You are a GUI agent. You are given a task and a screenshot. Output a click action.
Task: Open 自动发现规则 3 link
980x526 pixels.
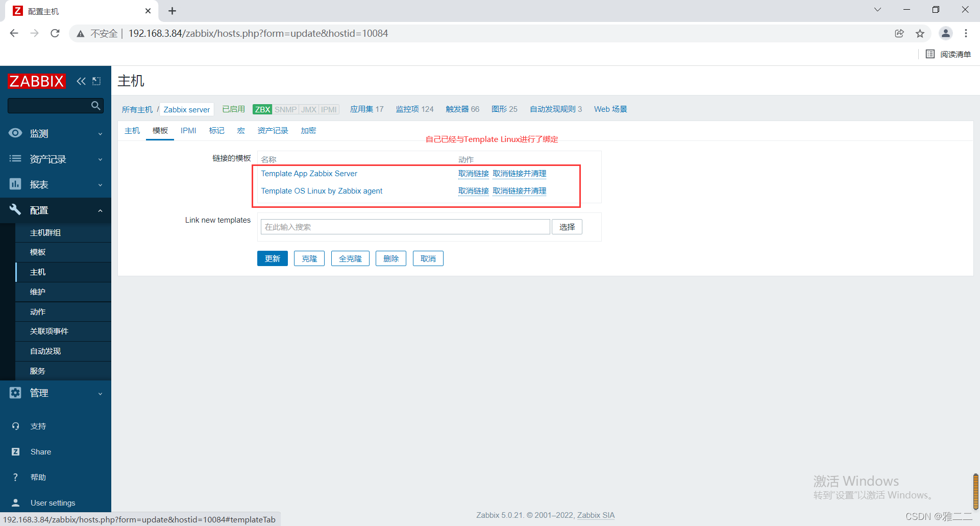click(x=556, y=109)
